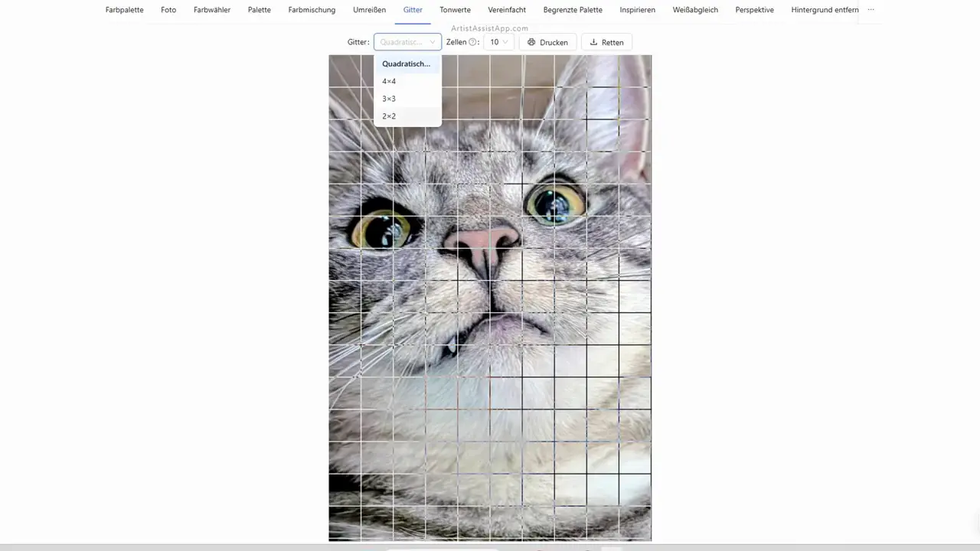Collapse the Gitter type combo box

(407, 43)
